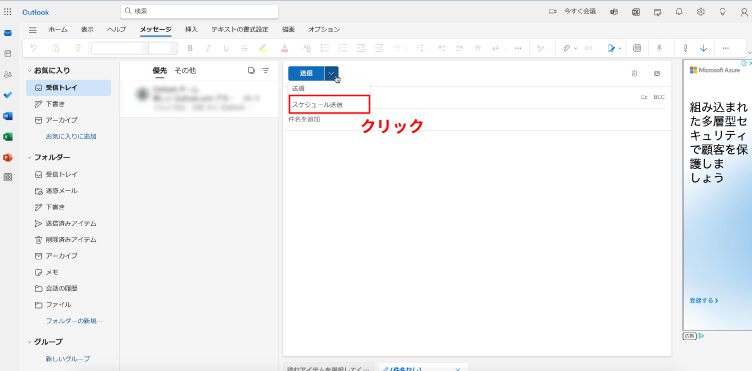
Task: Collapse the フォルダー section
Action: pos(30,157)
